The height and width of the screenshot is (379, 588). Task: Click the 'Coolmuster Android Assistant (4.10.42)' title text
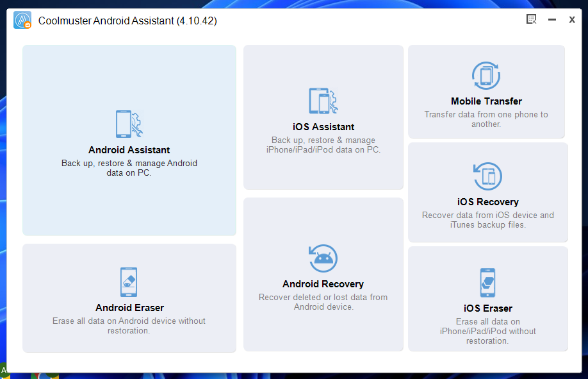(x=127, y=21)
